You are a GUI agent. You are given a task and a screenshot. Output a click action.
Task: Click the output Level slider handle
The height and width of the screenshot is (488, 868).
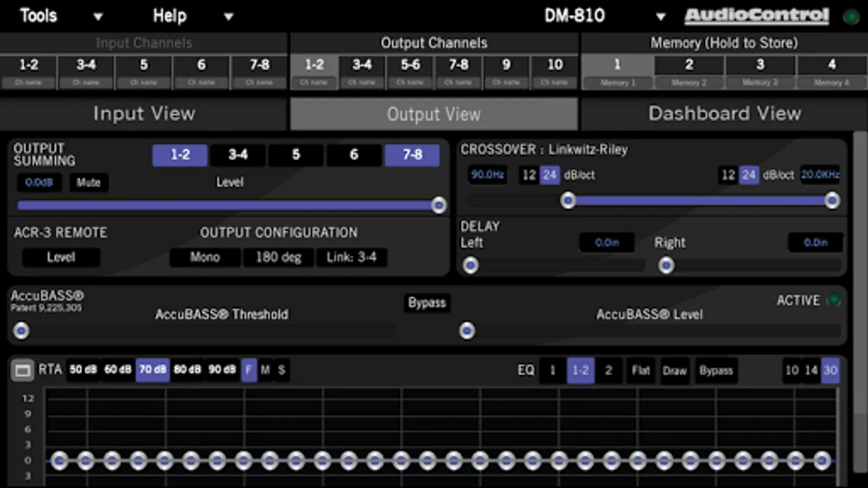439,205
